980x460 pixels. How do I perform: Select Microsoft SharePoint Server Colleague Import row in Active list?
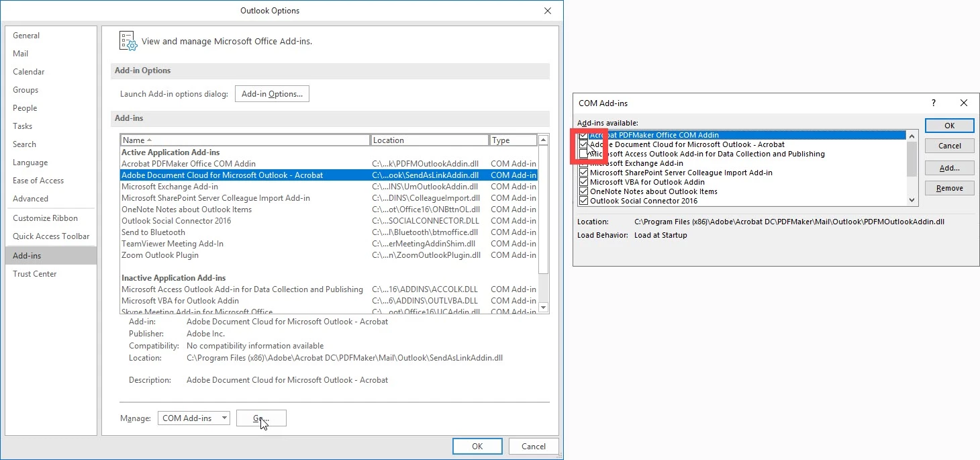tap(329, 198)
